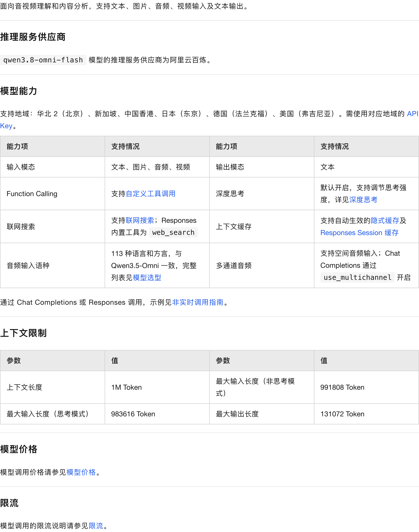This screenshot has height=532, width=419.
Task: Click the 多通道音频 table cell
Action: 262,265
